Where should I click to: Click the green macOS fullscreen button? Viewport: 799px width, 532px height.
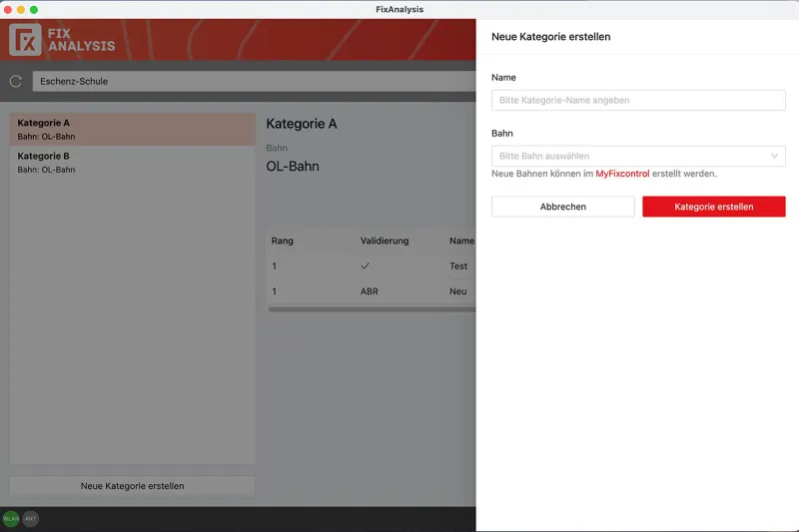pyautogui.click(x=34, y=10)
